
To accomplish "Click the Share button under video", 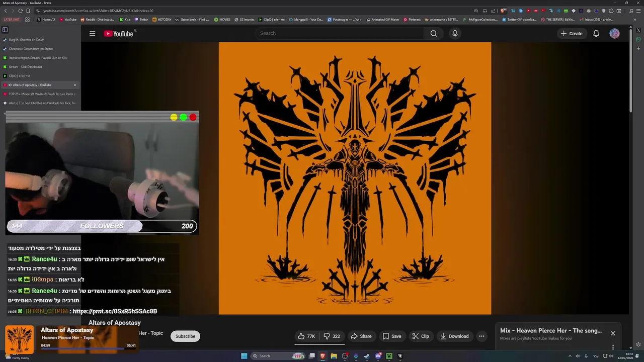I will click(361, 336).
